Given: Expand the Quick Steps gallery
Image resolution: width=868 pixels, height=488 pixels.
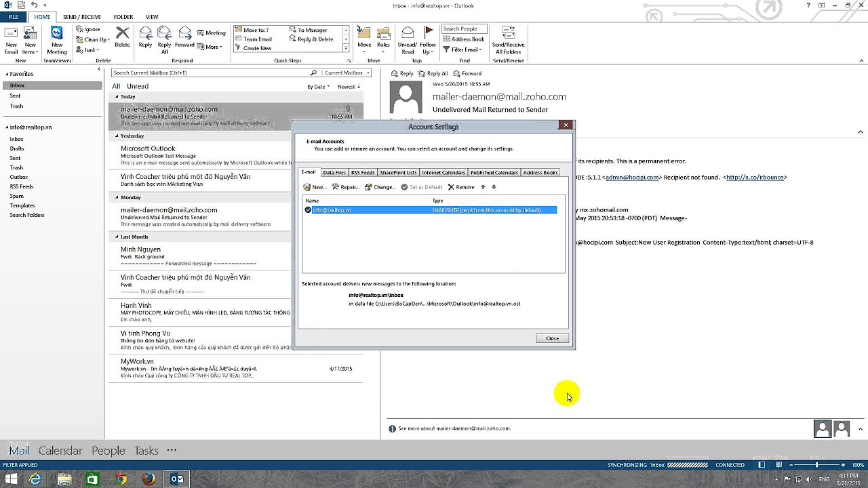Looking at the screenshot, I should [346, 49].
